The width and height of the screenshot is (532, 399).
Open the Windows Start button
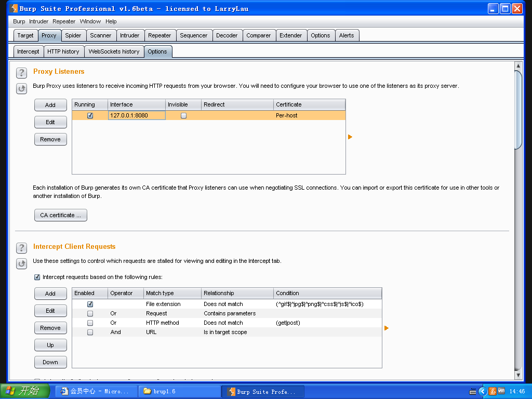pyautogui.click(x=24, y=391)
